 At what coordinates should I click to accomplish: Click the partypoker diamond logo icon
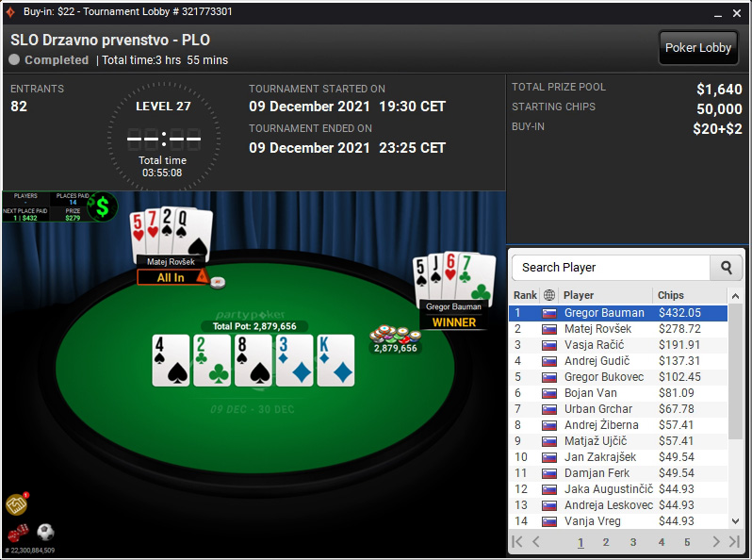click(10, 11)
